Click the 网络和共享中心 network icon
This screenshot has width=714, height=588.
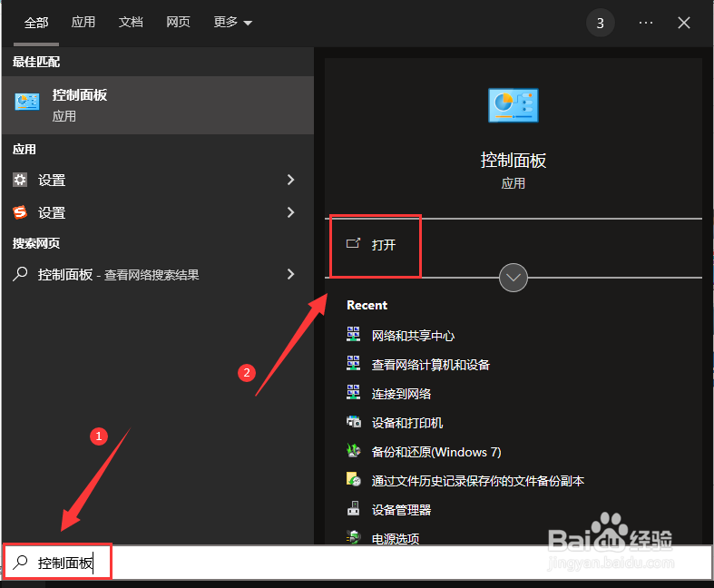(353, 334)
